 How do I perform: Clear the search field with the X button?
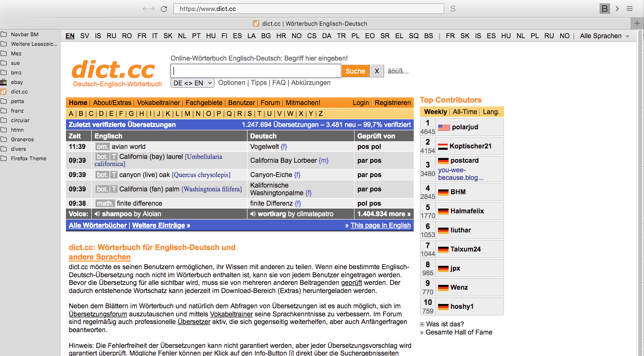click(376, 71)
